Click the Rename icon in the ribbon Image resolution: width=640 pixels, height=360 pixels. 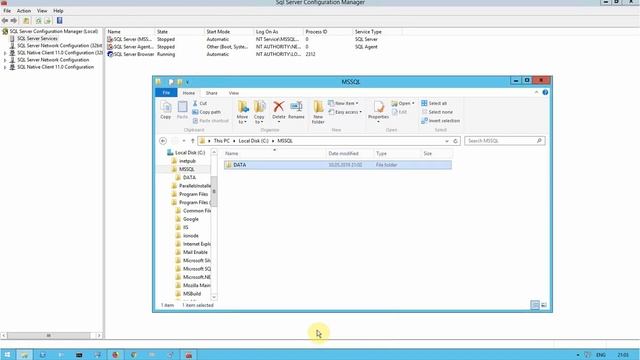tap(296, 110)
